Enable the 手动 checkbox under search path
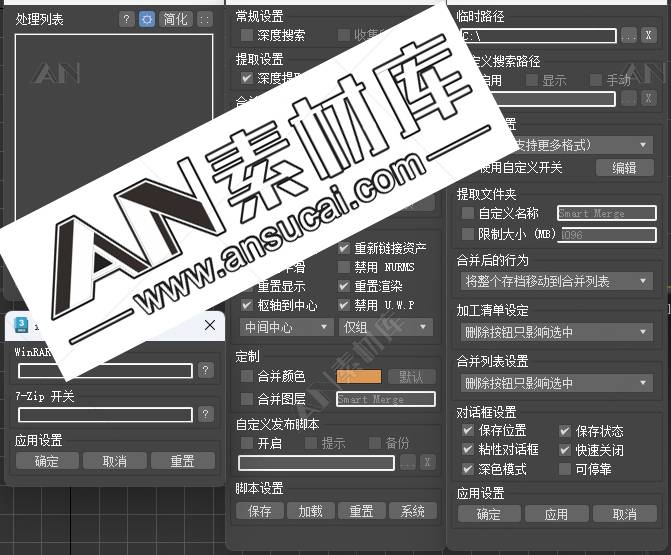This screenshot has height=555, width=671. [x=596, y=80]
